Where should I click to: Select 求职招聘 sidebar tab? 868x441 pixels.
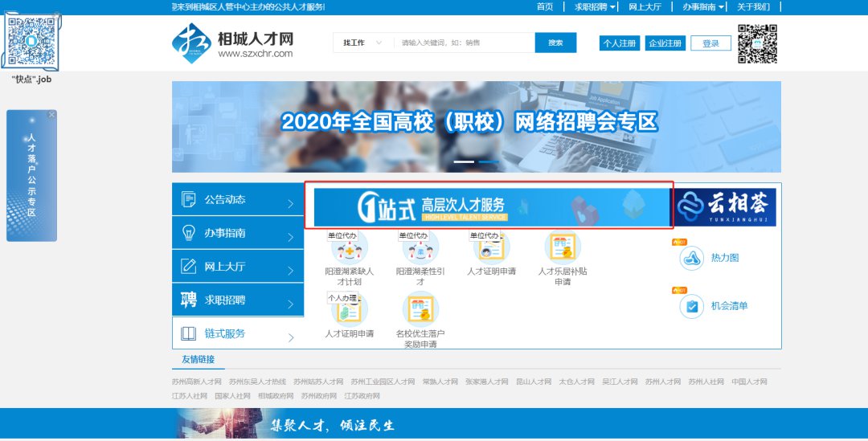click(x=238, y=300)
